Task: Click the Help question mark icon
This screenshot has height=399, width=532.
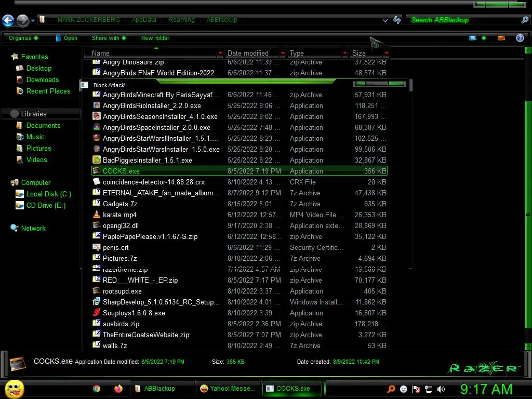Action: [x=520, y=38]
